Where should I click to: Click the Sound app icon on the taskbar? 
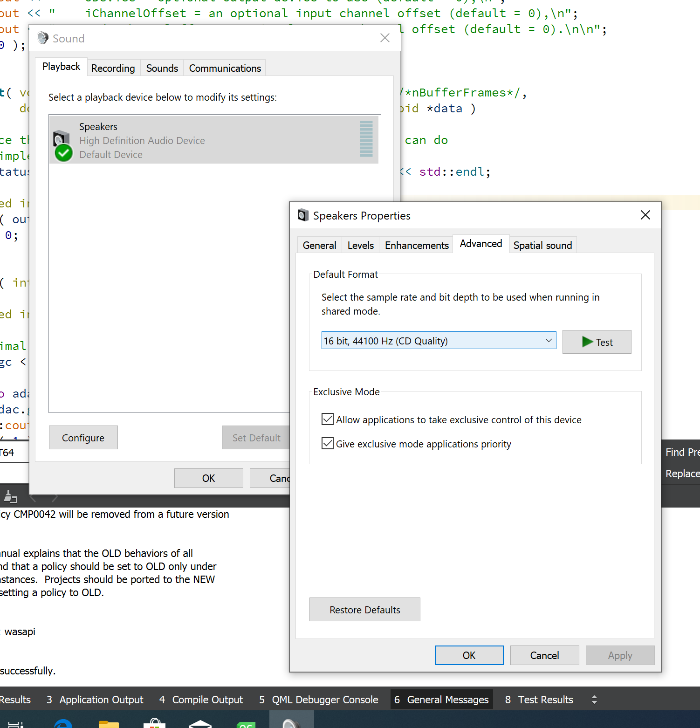tap(291, 722)
